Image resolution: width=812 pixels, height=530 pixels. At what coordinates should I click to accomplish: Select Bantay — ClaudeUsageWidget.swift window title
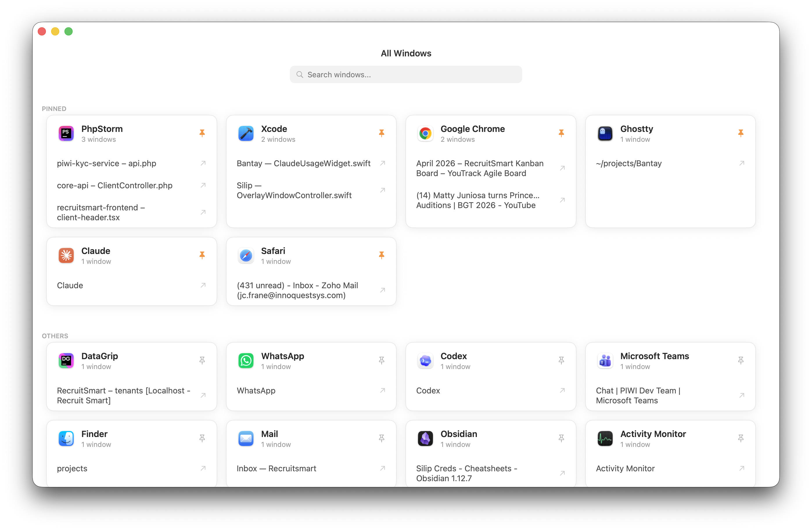[303, 164]
